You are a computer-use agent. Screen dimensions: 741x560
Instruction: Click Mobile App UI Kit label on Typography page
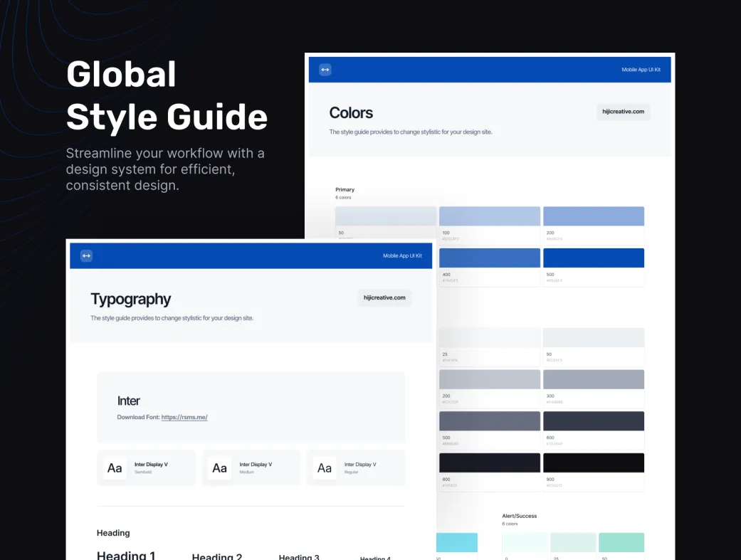(402, 256)
